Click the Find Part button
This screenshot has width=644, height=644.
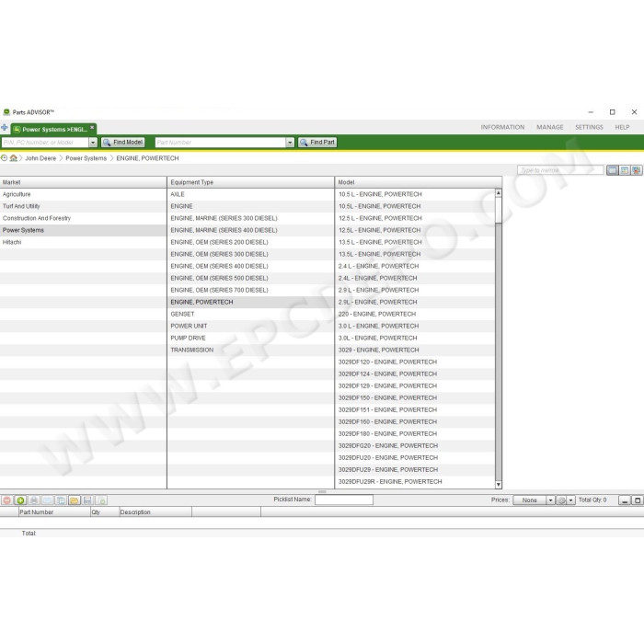[x=317, y=142]
